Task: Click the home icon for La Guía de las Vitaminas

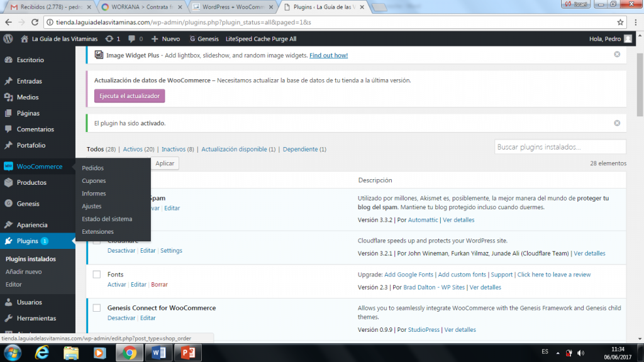Action: pyautogui.click(x=25, y=38)
